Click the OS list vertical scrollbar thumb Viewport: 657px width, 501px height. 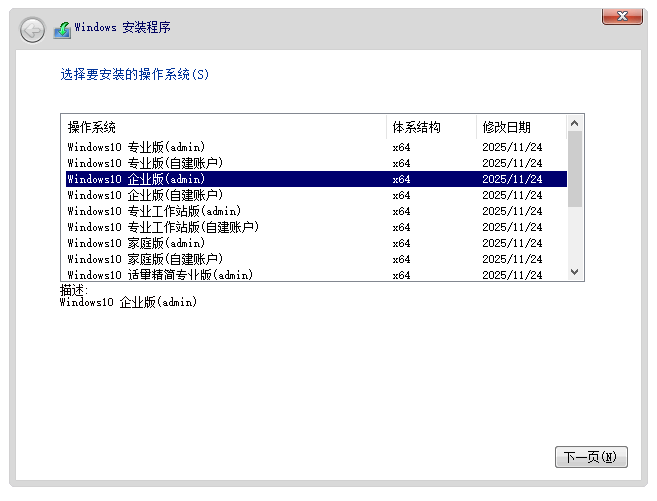point(574,169)
